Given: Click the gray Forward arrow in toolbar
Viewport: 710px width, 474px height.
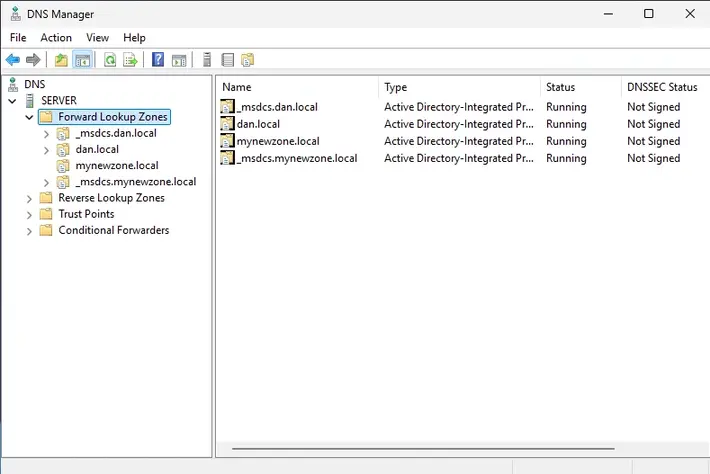Looking at the screenshot, I should click(33, 59).
